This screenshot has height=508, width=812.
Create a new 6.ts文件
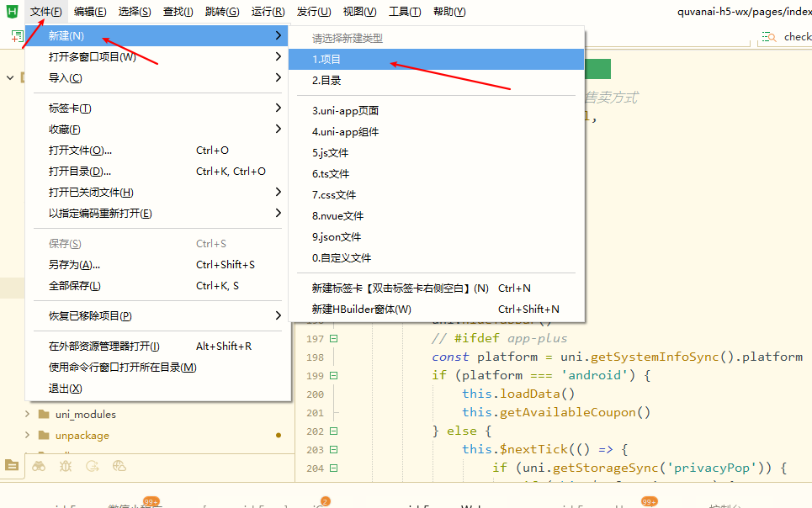[436, 174]
